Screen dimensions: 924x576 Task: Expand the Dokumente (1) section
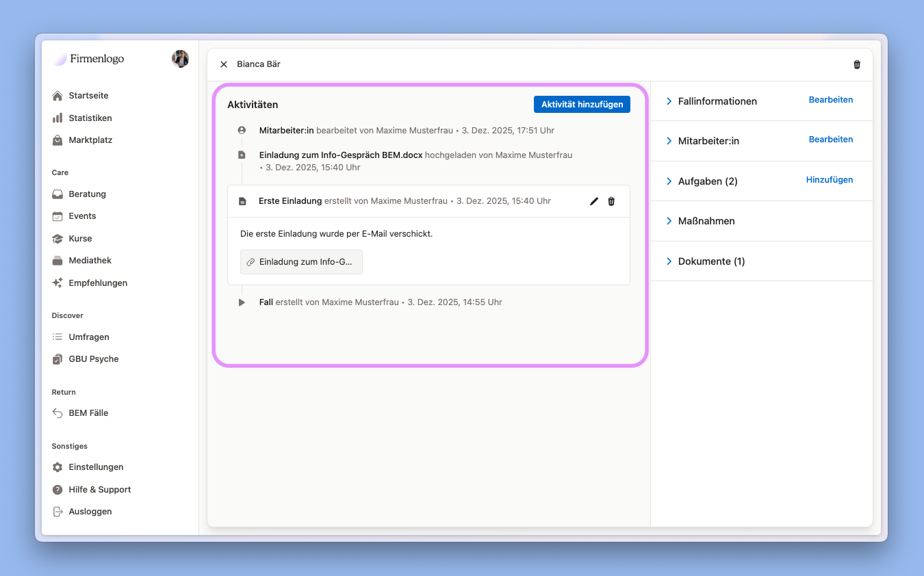pos(669,261)
